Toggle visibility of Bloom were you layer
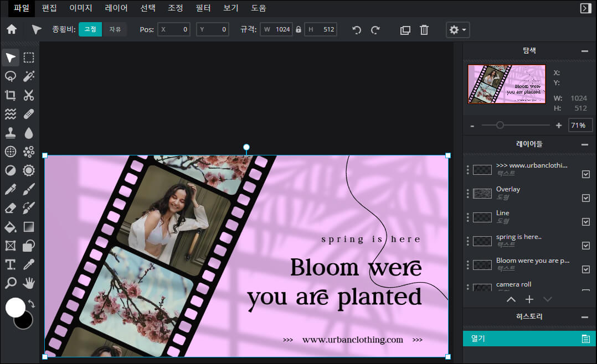The image size is (597, 364). (x=586, y=269)
